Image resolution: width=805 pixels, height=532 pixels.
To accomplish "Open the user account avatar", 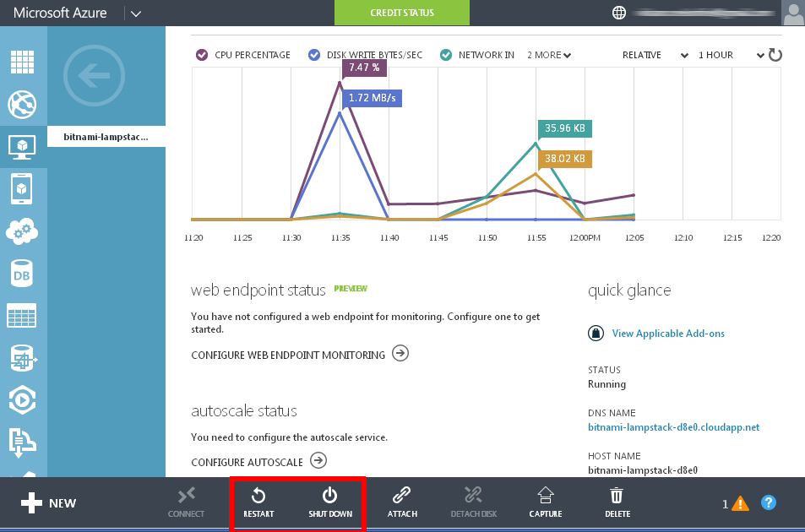I will [792, 13].
